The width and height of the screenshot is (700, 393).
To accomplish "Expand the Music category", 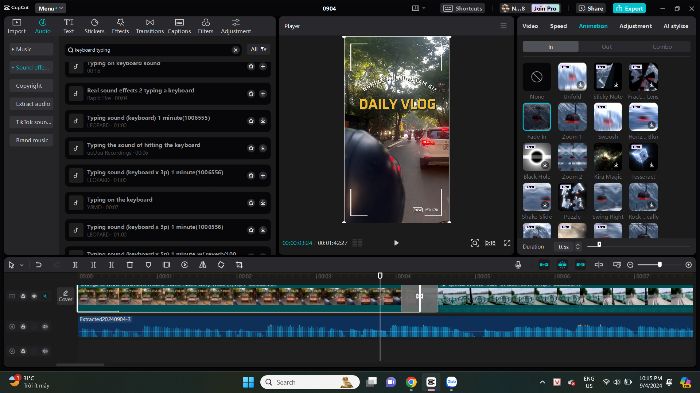I will pyautogui.click(x=31, y=49).
